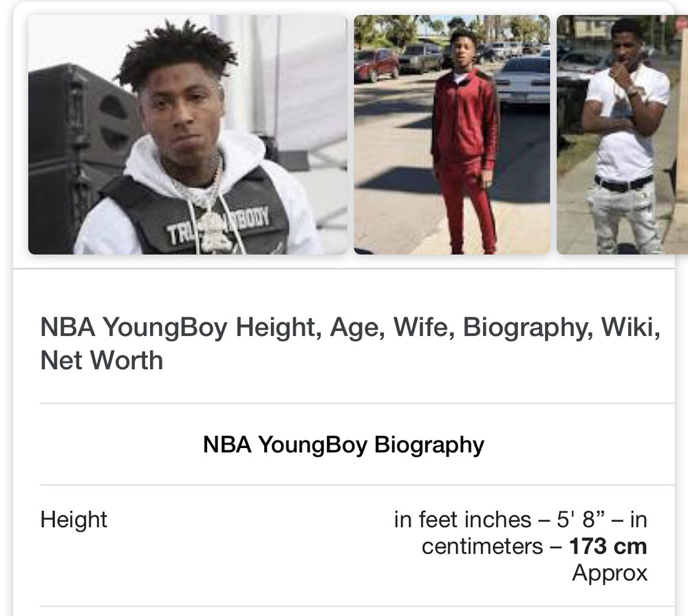Click the word centimeters in Height row
688x616 pixels.
(x=482, y=547)
